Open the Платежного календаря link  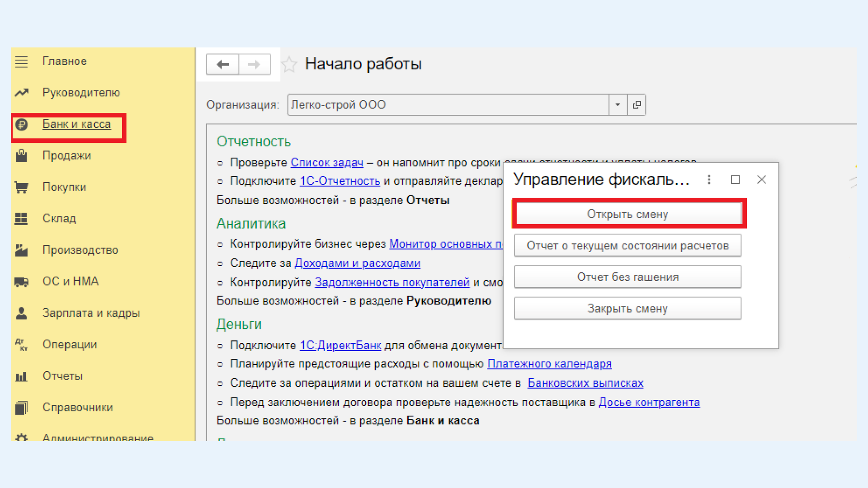point(549,364)
